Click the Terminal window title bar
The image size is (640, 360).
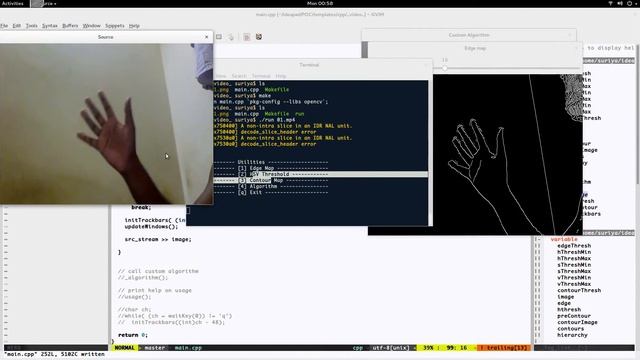click(x=309, y=65)
